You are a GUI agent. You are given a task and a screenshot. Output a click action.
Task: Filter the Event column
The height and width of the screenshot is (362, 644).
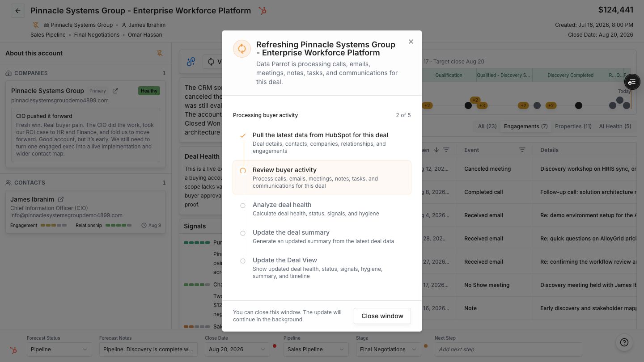[522, 150]
